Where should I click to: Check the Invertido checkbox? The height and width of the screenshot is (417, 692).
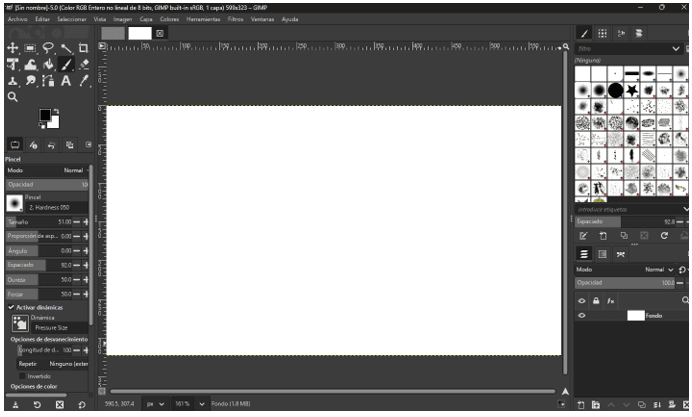coord(22,376)
